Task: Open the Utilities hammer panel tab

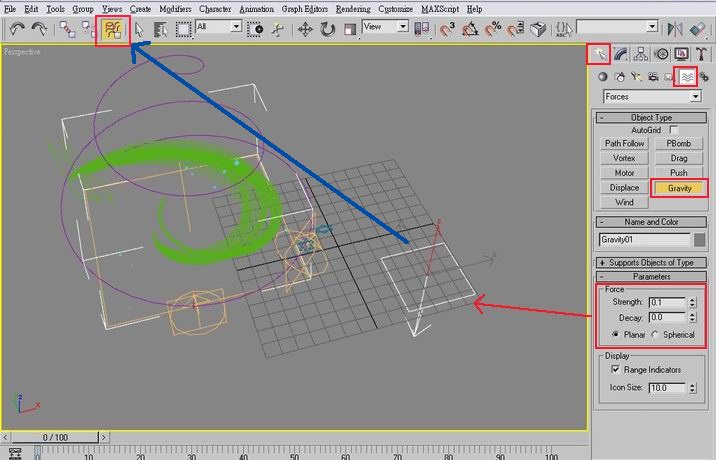Action: tap(703, 54)
